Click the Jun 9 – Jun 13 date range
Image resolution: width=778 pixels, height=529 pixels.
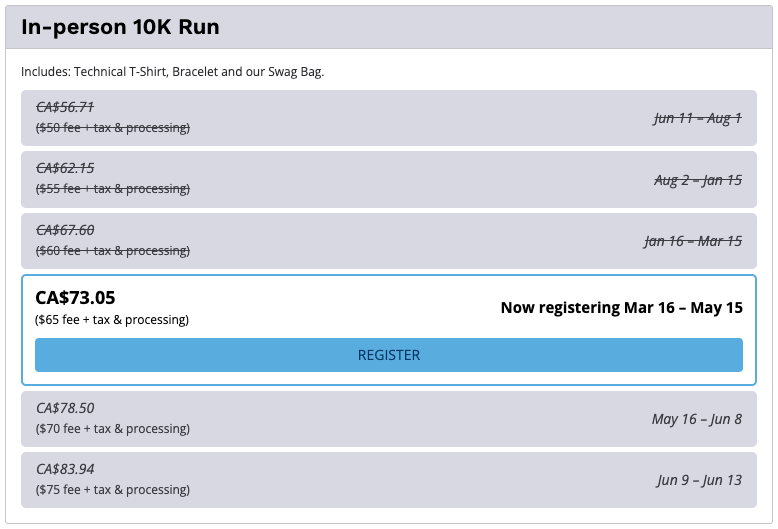[699, 480]
